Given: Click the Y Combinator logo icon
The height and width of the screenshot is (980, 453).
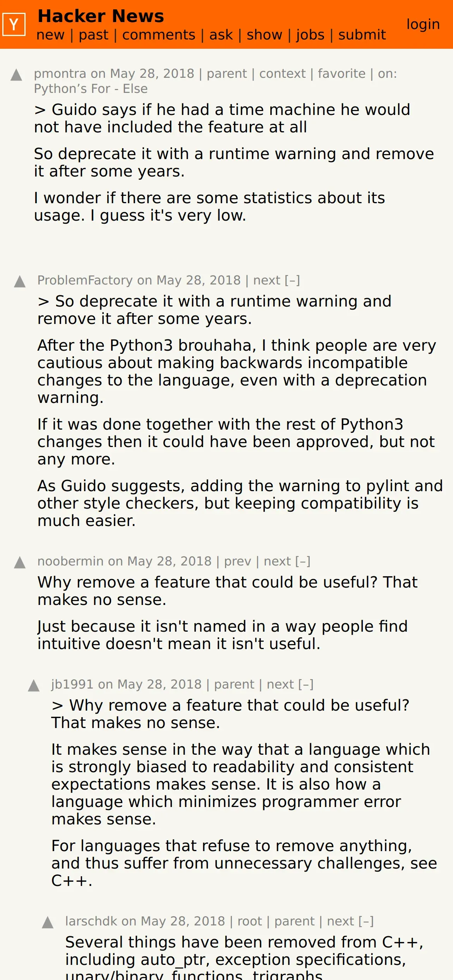Looking at the screenshot, I should tap(14, 24).
